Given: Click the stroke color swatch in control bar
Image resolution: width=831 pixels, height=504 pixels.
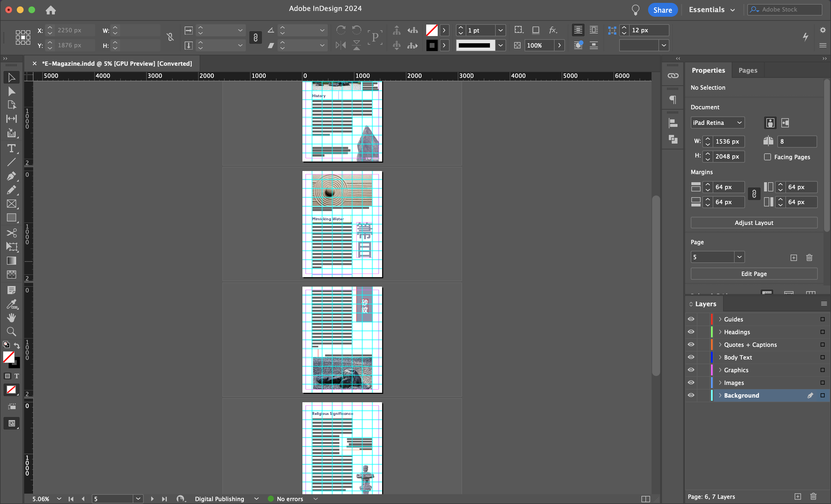Looking at the screenshot, I should click(432, 45).
